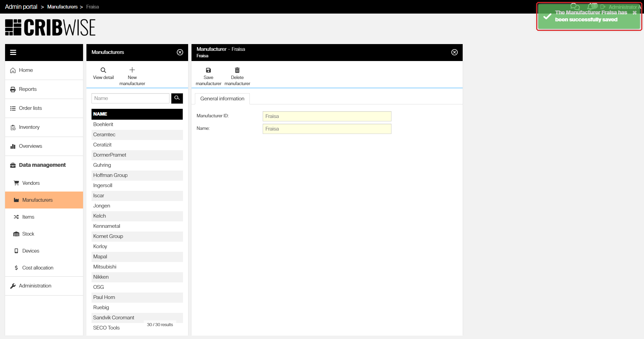This screenshot has width=644, height=339.
Task: Select SECO Tools in the manufacturer list
Action: (x=137, y=328)
